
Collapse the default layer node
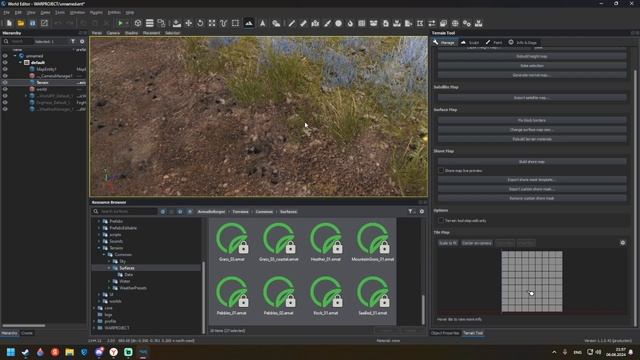click(20, 62)
